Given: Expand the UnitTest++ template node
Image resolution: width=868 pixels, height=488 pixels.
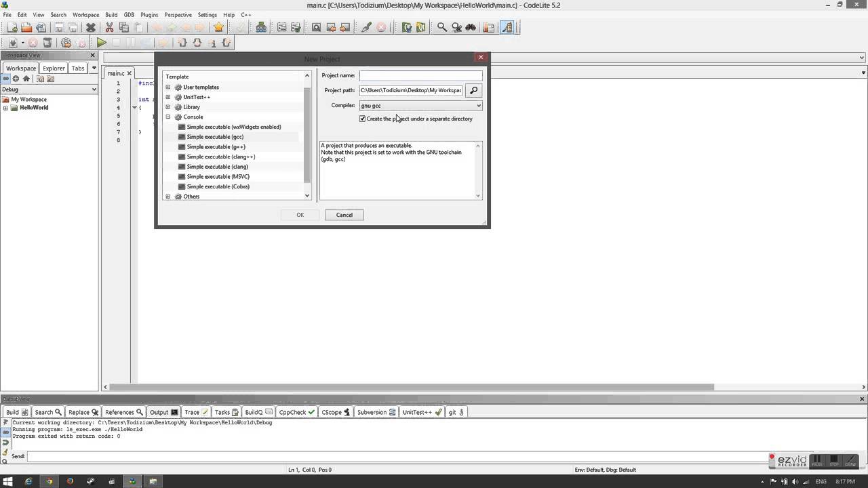Looking at the screenshot, I should [168, 97].
